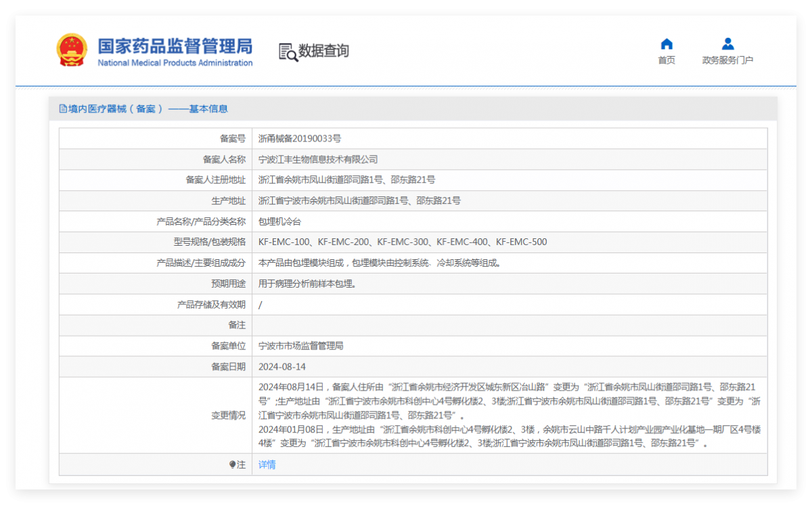The image size is (812, 505).
Task: Open the 政务服务门户 text label
Action: 727,60
